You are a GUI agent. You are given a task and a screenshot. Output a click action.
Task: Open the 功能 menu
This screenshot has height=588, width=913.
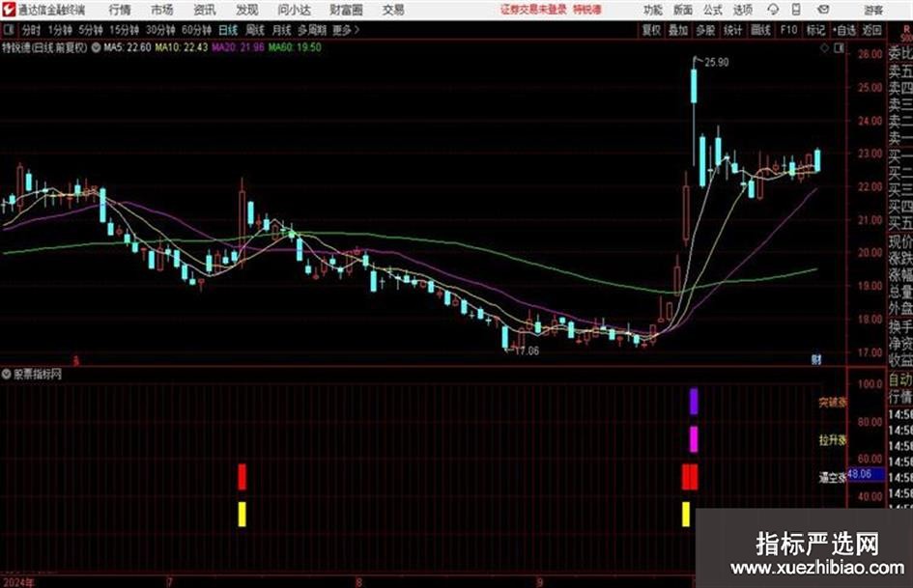coord(653,10)
